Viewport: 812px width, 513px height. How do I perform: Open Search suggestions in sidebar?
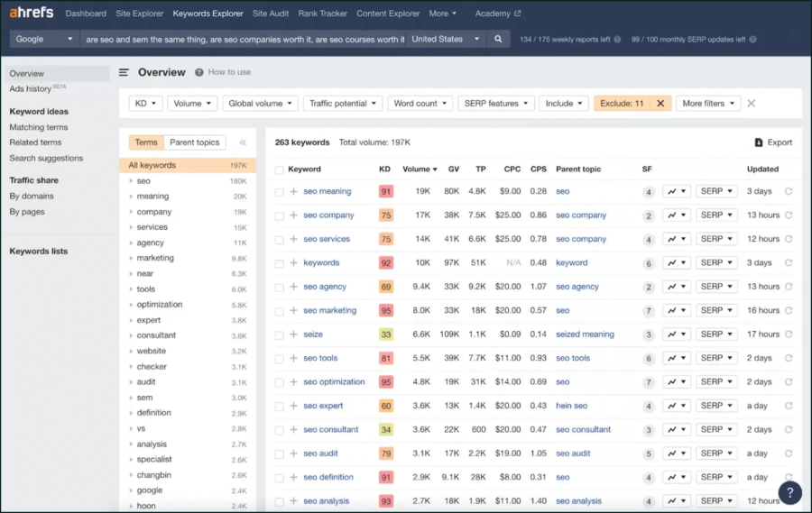(46, 159)
